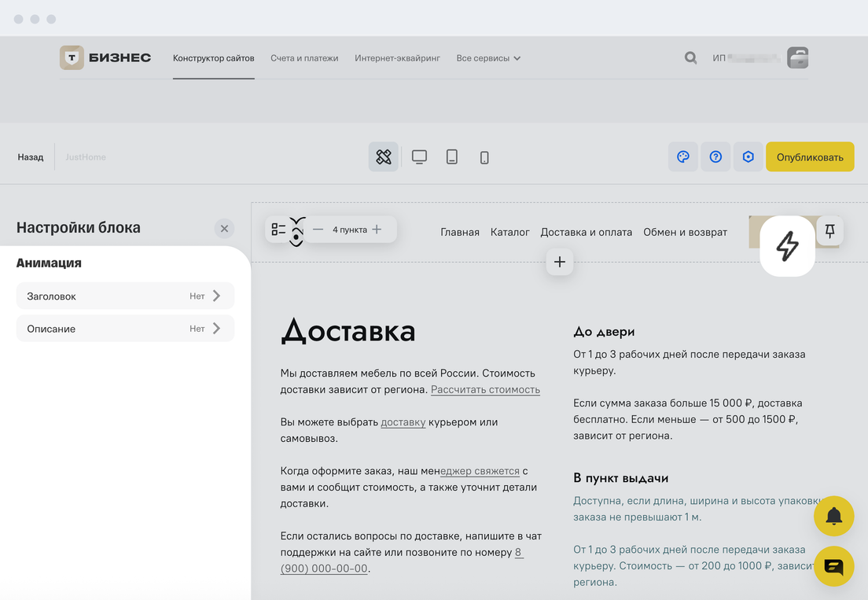Increase menu items with plus stepper

377,230
